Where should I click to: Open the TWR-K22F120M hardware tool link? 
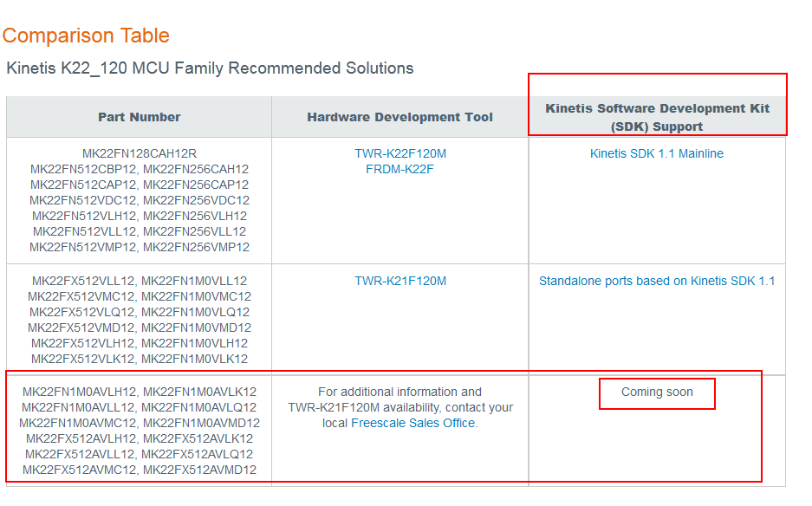click(400, 153)
